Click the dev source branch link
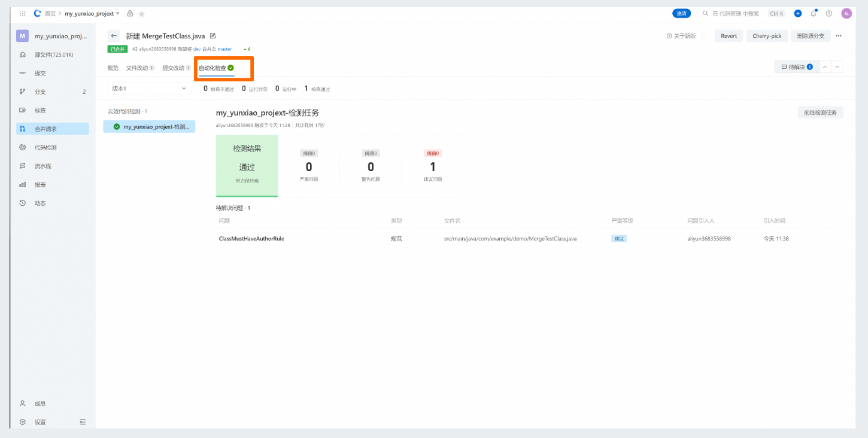 point(197,49)
